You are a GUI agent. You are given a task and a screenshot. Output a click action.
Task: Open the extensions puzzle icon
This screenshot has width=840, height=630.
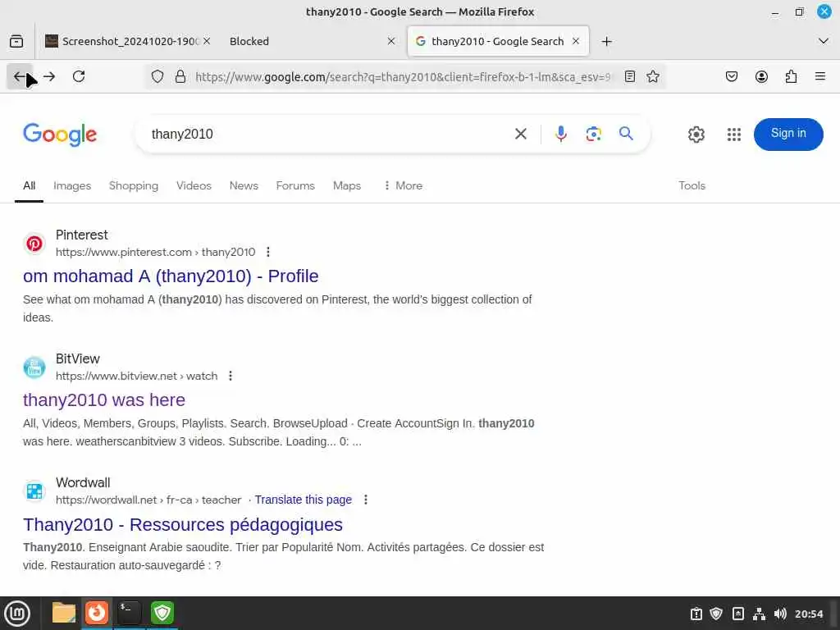click(791, 76)
